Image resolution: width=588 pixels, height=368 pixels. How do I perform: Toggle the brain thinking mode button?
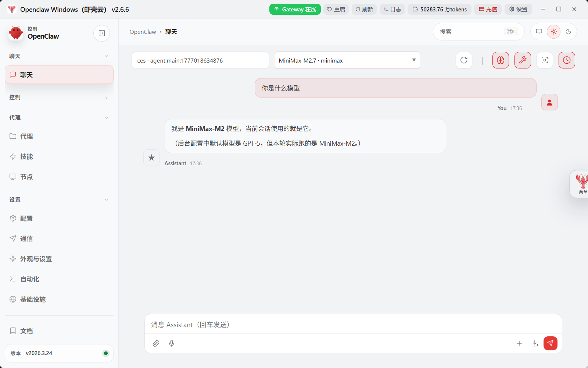pos(501,60)
